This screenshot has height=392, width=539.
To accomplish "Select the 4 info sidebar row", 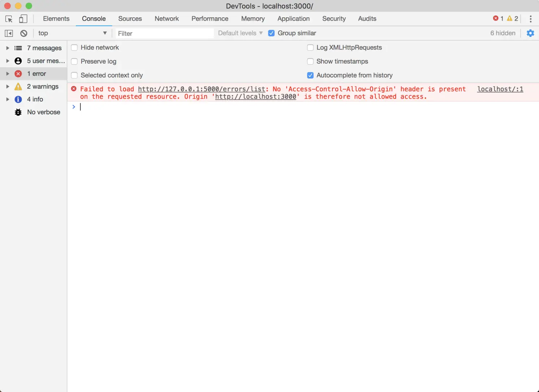I will coord(34,99).
